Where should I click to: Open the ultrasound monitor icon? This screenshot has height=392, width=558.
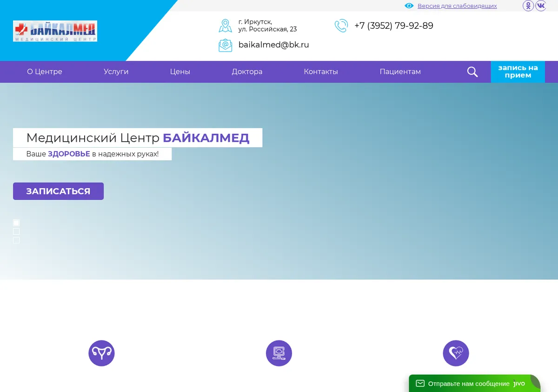(x=279, y=353)
